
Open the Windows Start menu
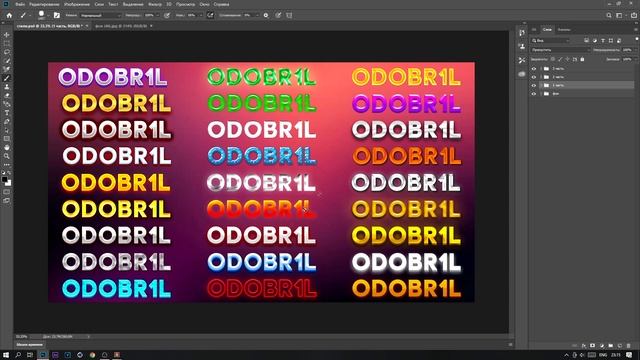click(x=6, y=355)
